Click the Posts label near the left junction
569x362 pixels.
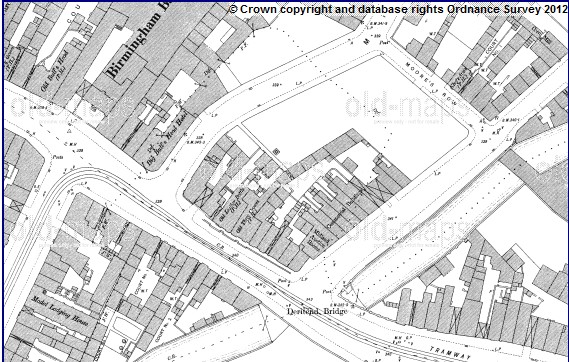click(58, 157)
